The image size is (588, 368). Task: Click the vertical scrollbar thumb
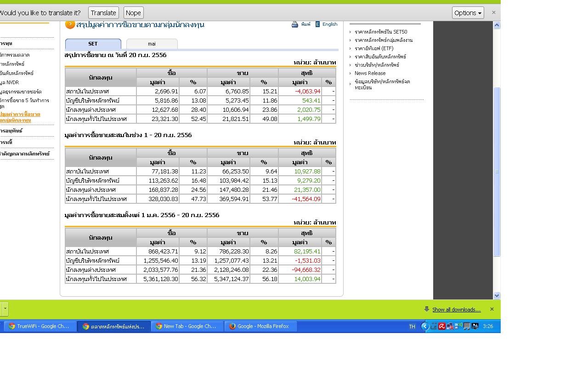(x=497, y=172)
